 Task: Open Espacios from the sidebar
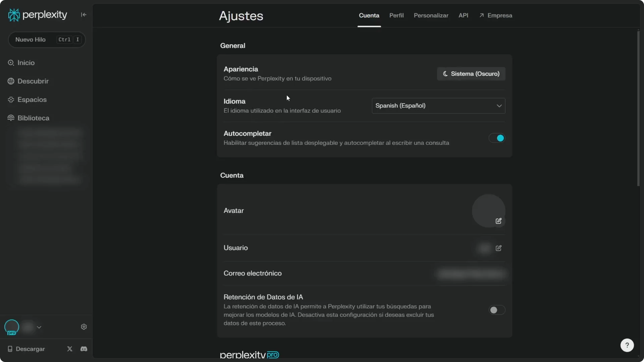pos(32,100)
